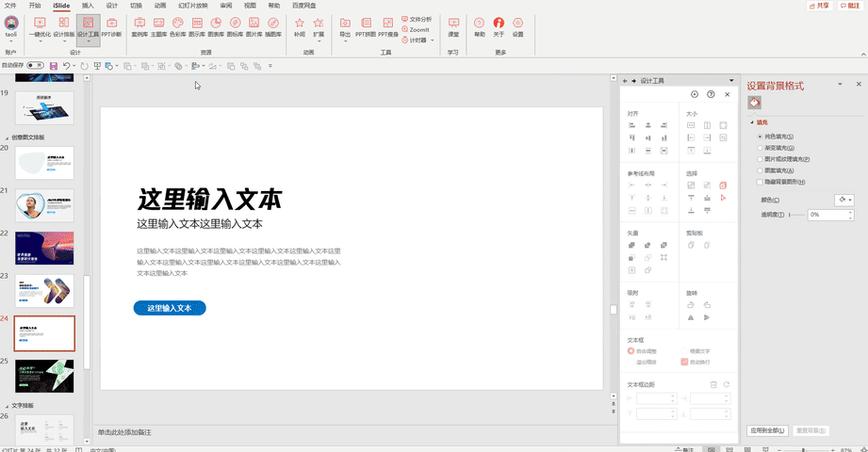Screen dimensions: 868x452
Task: Enable 隐藏背景图形 checkbox
Action: (760, 181)
